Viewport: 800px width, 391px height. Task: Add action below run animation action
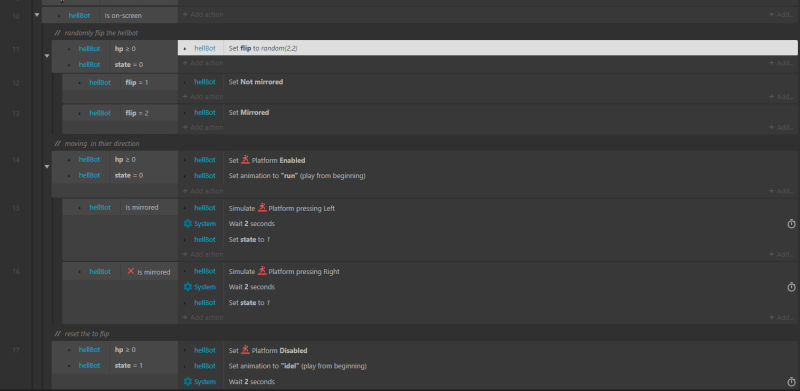(x=203, y=191)
